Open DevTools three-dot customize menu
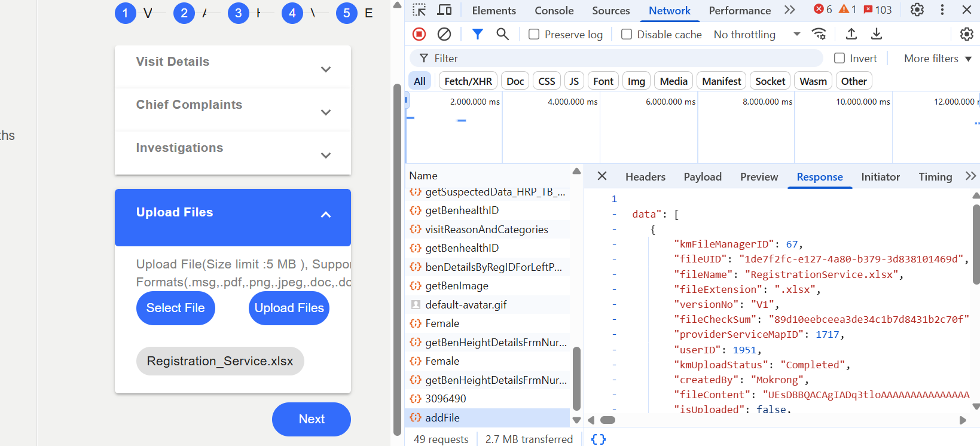The image size is (980, 446). point(942,10)
